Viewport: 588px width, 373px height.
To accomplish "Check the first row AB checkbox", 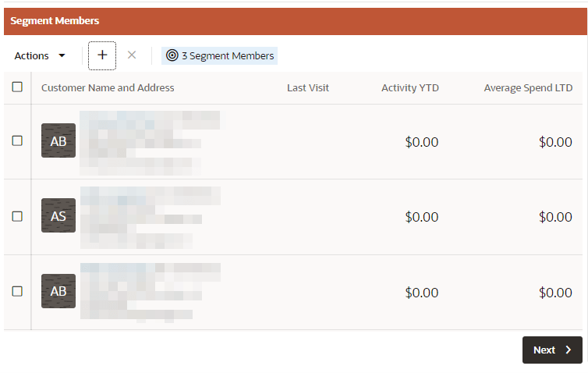I will click(17, 140).
